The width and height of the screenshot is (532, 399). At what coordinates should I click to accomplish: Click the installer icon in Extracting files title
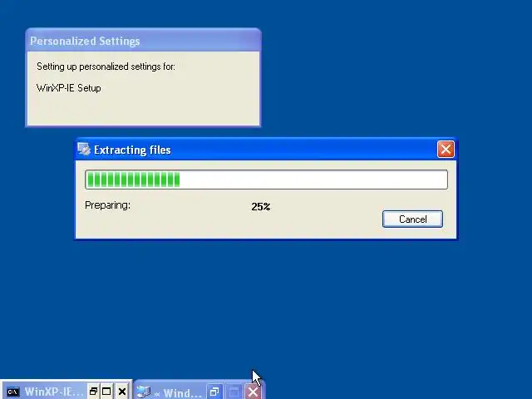coord(84,150)
